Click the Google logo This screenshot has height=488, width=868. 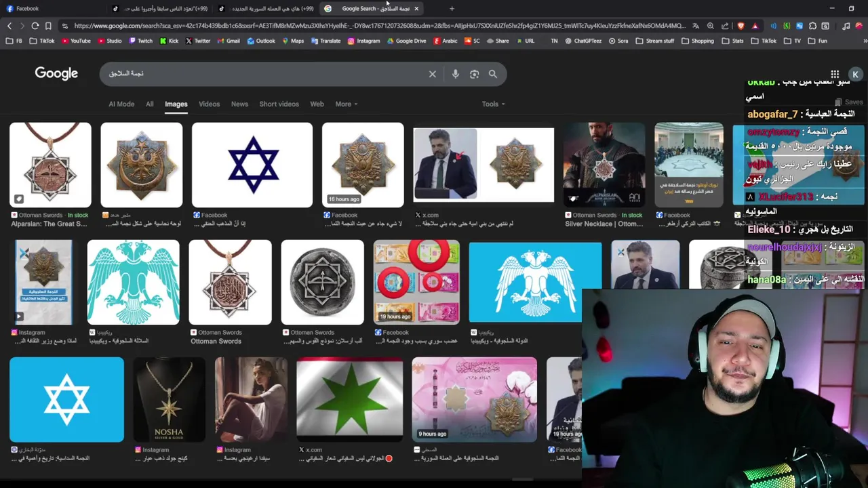(x=56, y=73)
